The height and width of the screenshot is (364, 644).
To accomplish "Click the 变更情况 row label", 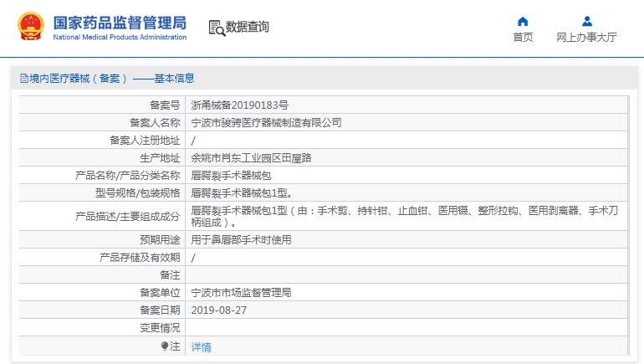I will pyautogui.click(x=161, y=328).
